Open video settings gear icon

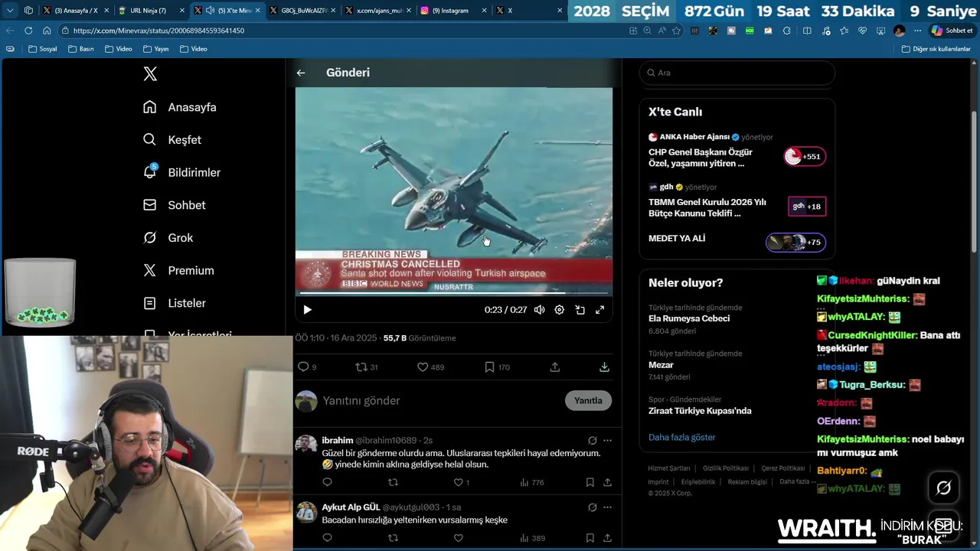[x=560, y=310]
